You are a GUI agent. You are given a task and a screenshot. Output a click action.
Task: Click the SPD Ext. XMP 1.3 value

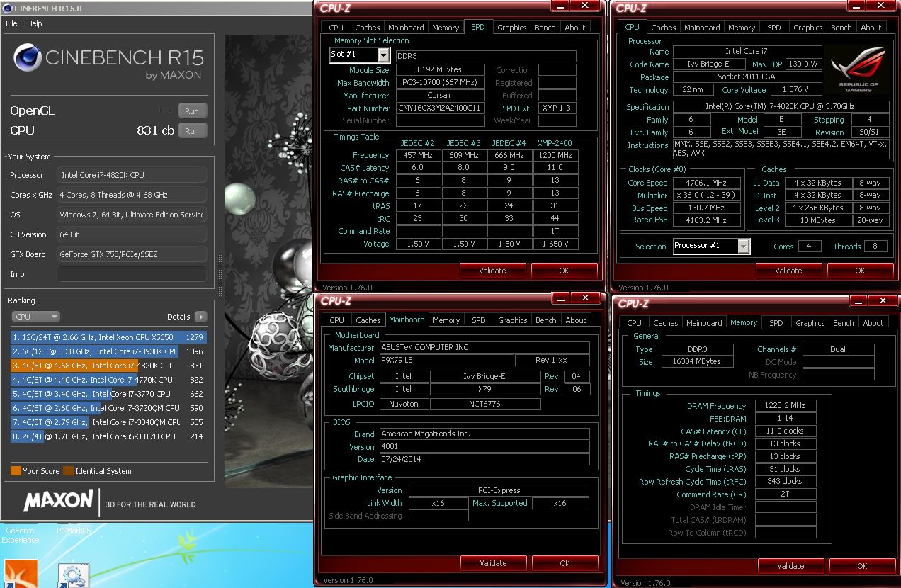pos(557,108)
